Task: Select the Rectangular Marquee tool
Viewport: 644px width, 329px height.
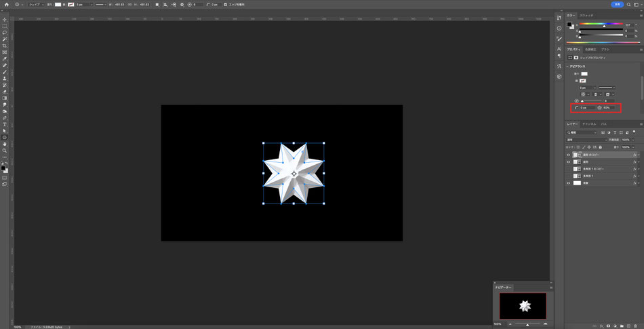Action: click(x=5, y=26)
